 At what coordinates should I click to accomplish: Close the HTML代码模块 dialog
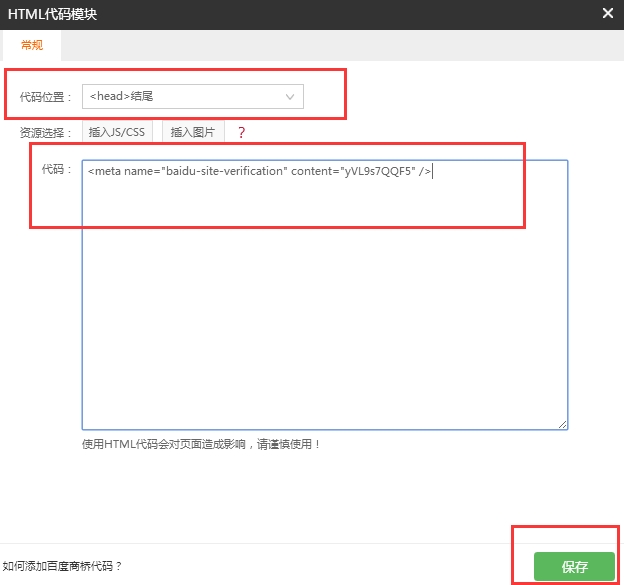tap(607, 14)
